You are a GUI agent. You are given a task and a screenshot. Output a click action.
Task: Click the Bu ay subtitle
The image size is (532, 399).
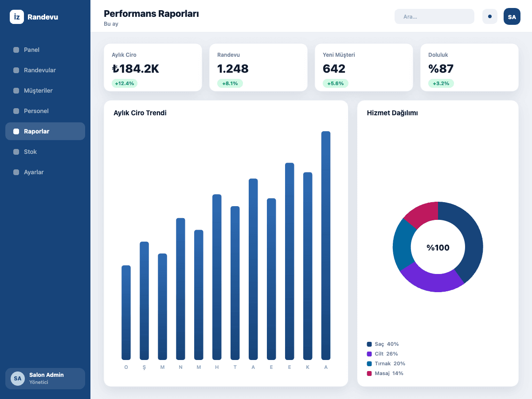(111, 24)
